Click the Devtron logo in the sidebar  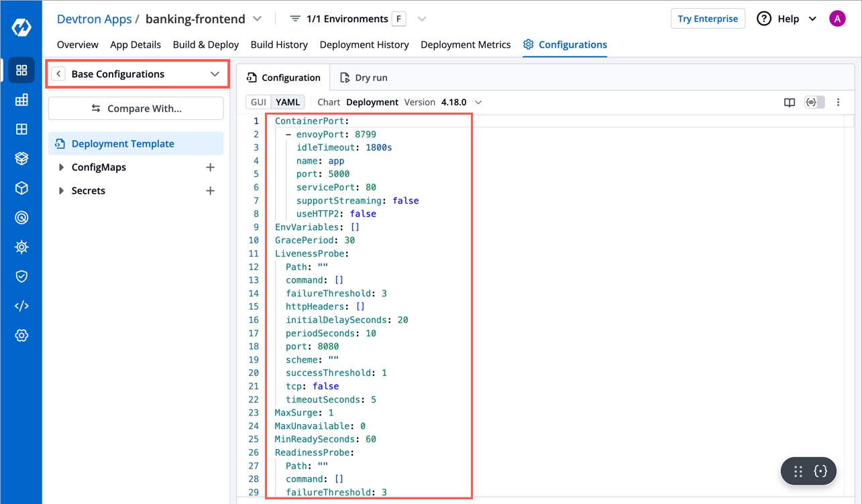(21, 28)
